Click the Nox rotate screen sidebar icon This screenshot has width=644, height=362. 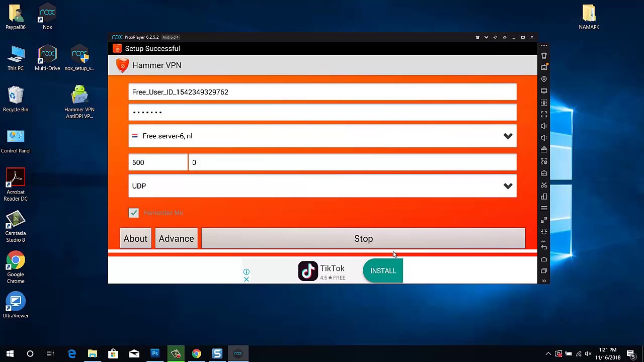tap(544, 103)
